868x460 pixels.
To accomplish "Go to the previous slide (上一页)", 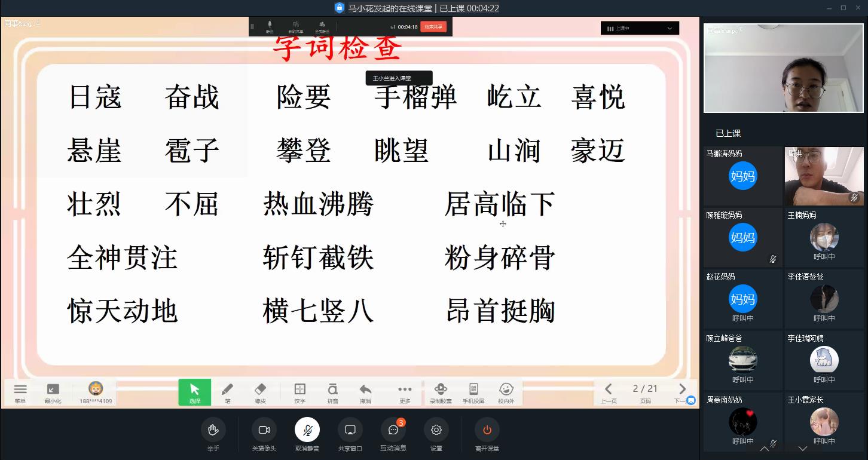I will (x=609, y=391).
